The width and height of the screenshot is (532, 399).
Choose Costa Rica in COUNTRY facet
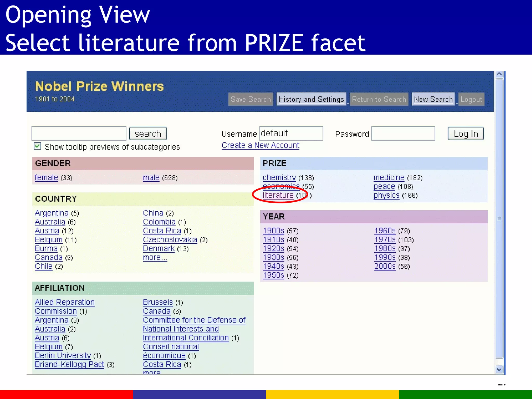point(162,231)
